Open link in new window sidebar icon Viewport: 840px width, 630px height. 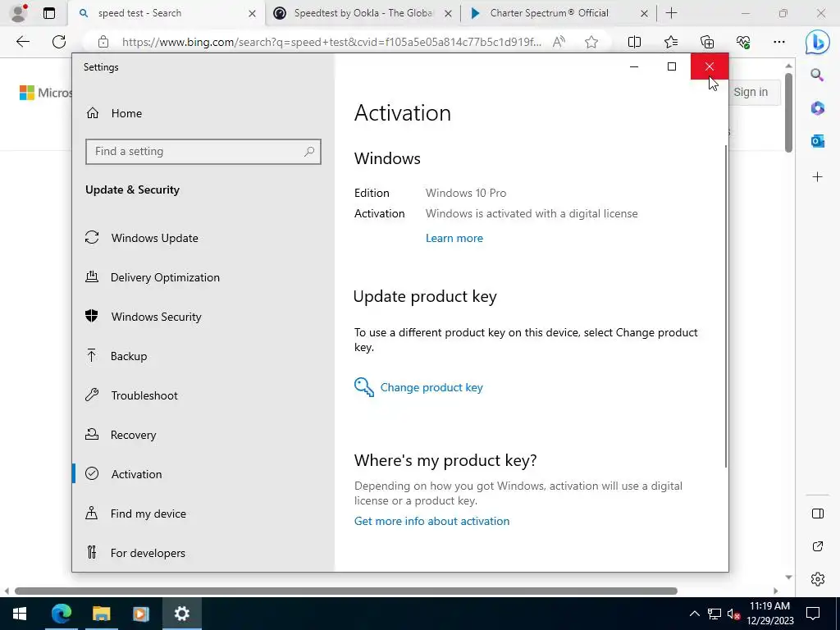(x=818, y=546)
